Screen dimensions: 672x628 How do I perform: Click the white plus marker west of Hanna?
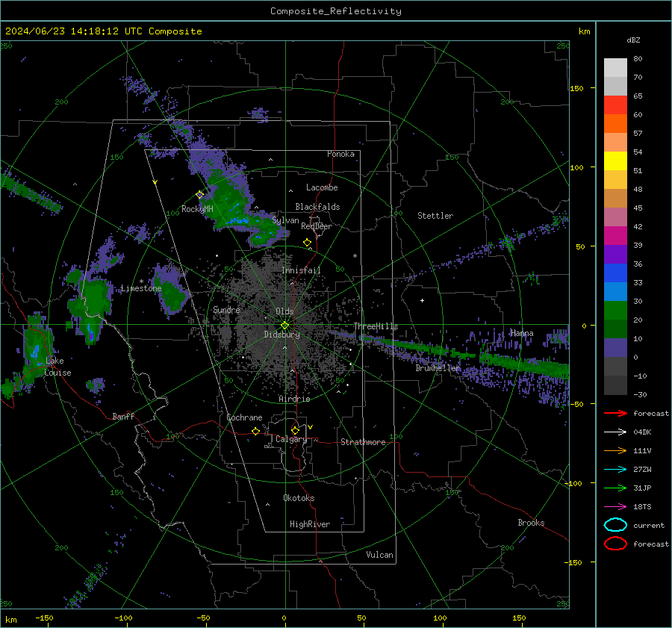422,300
